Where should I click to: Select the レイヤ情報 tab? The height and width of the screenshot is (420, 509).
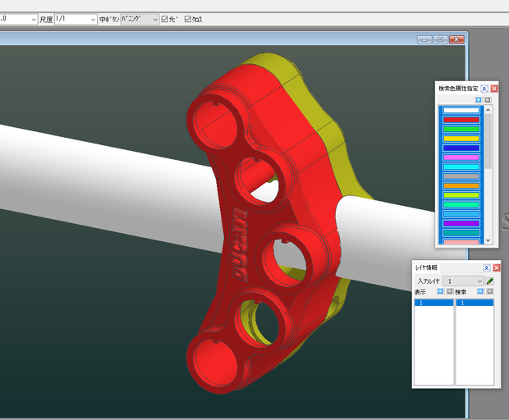coord(427,267)
